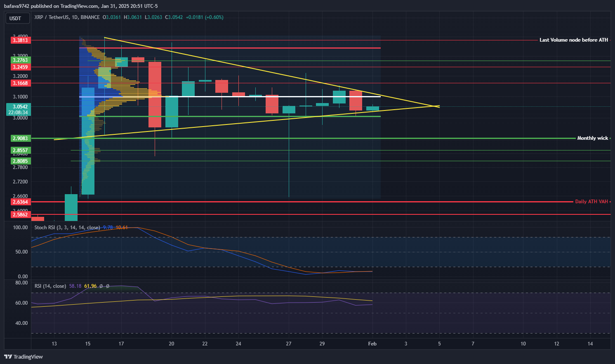Click the high value H3.0631
This screenshot has height=364, width=615.
click(x=133, y=17)
